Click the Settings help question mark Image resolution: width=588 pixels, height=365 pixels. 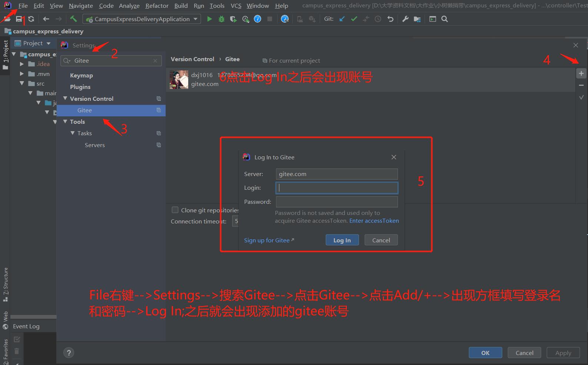[x=69, y=353]
